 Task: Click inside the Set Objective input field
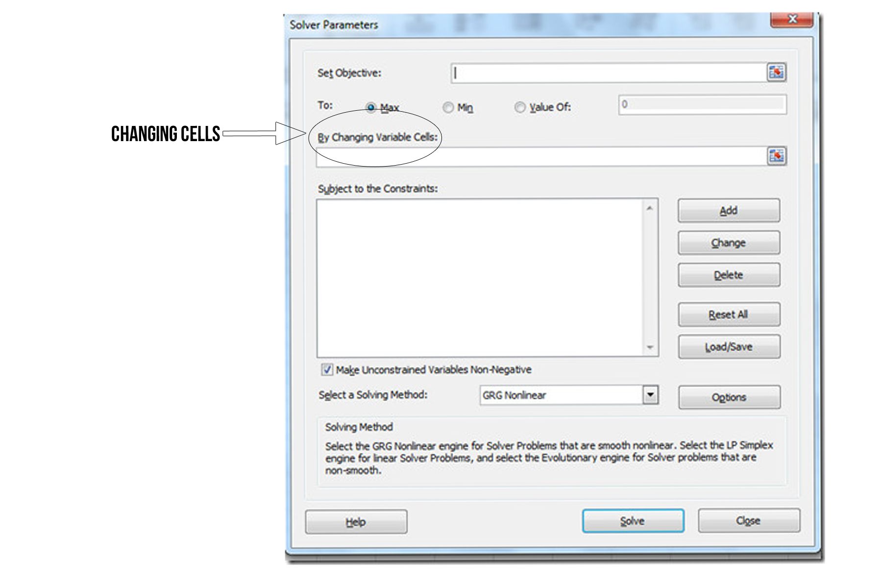588,72
